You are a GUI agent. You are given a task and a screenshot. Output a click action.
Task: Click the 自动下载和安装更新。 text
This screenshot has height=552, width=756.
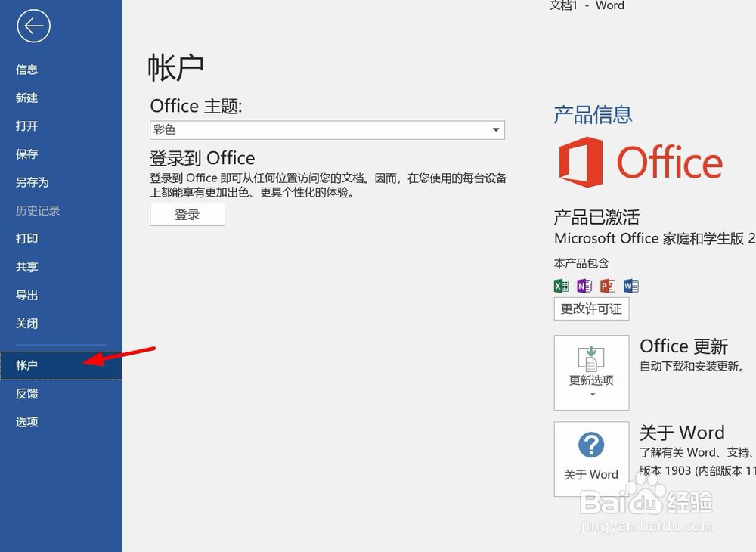click(692, 367)
